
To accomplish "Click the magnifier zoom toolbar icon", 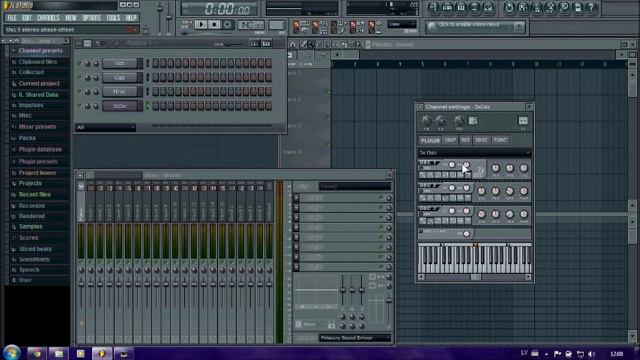I will coord(564,7).
